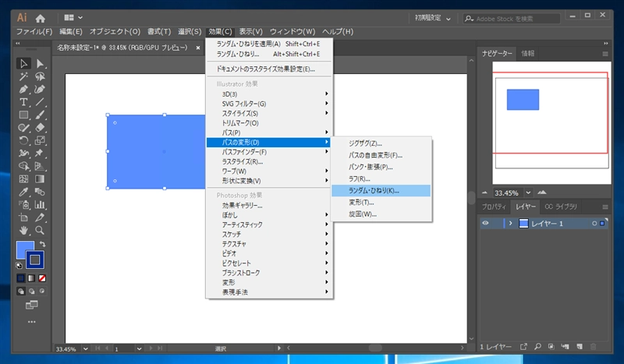Open arrange documents layout dropdown

(73, 18)
